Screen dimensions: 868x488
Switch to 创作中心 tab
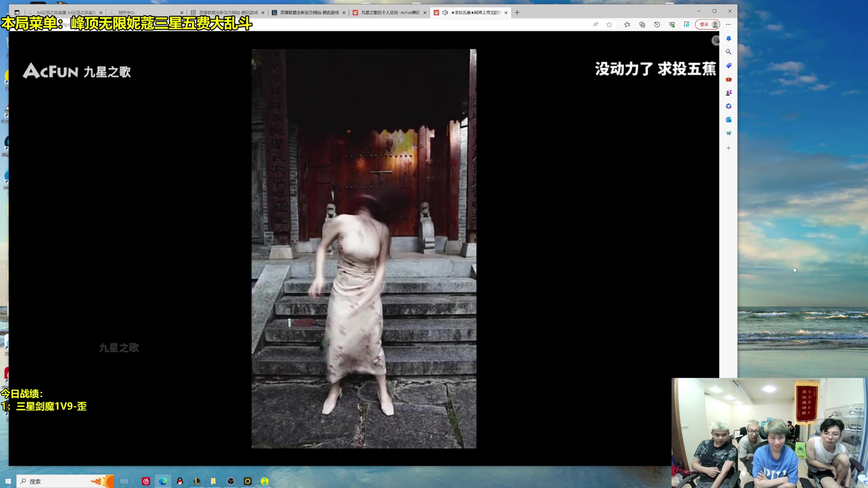click(x=147, y=13)
